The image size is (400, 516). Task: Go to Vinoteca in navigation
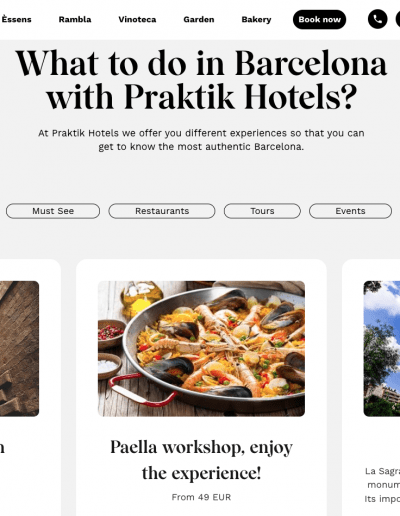pyautogui.click(x=137, y=20)
